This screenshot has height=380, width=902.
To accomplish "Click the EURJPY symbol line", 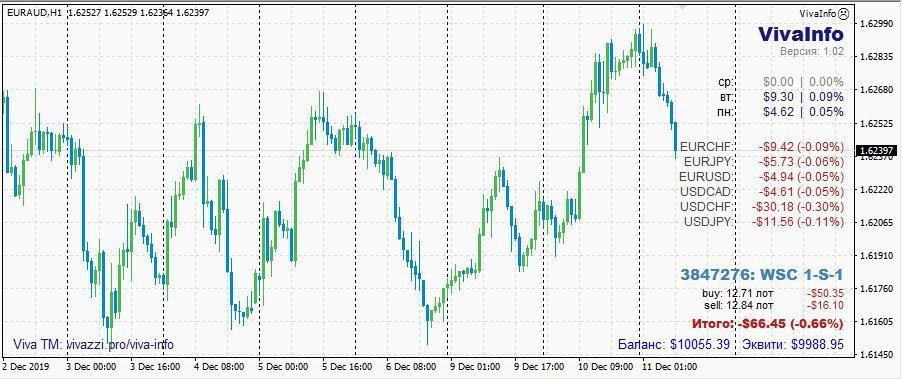I will 762,161.
